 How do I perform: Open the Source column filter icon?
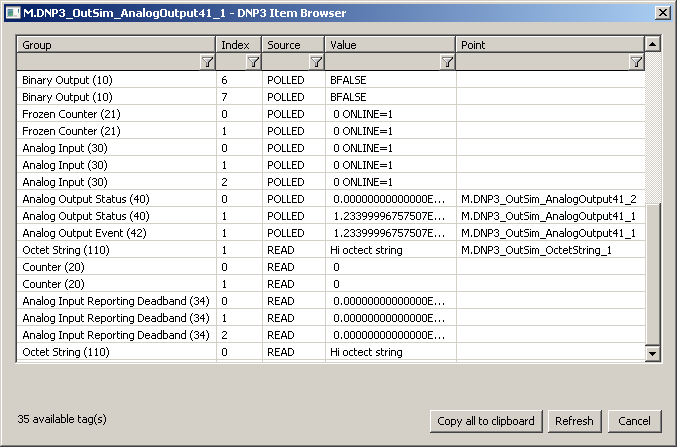click(x=316, y=62)
